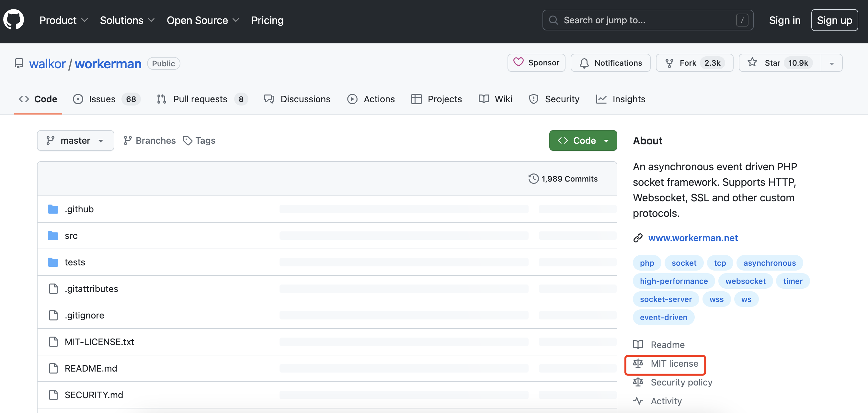Screen dimensions: 868x413
Task: Switch to the Issues tab
Action: coord(107,99)
